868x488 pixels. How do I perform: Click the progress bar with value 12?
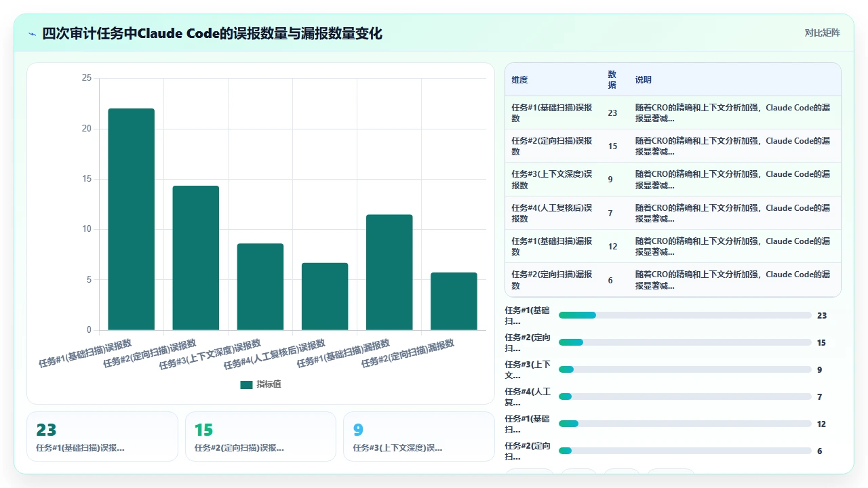point(685,424)
